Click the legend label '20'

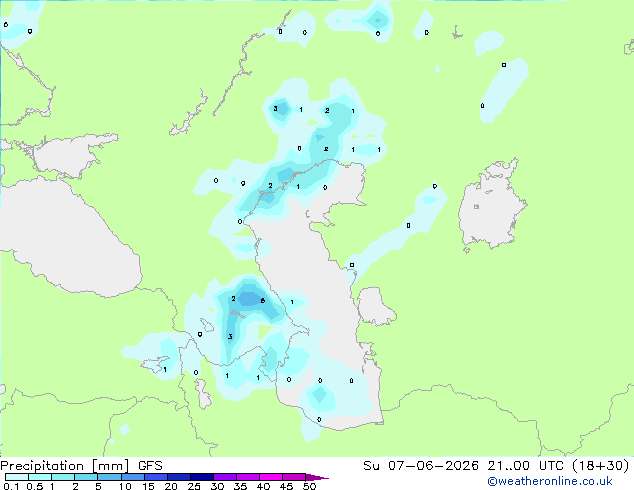(171, 486)
